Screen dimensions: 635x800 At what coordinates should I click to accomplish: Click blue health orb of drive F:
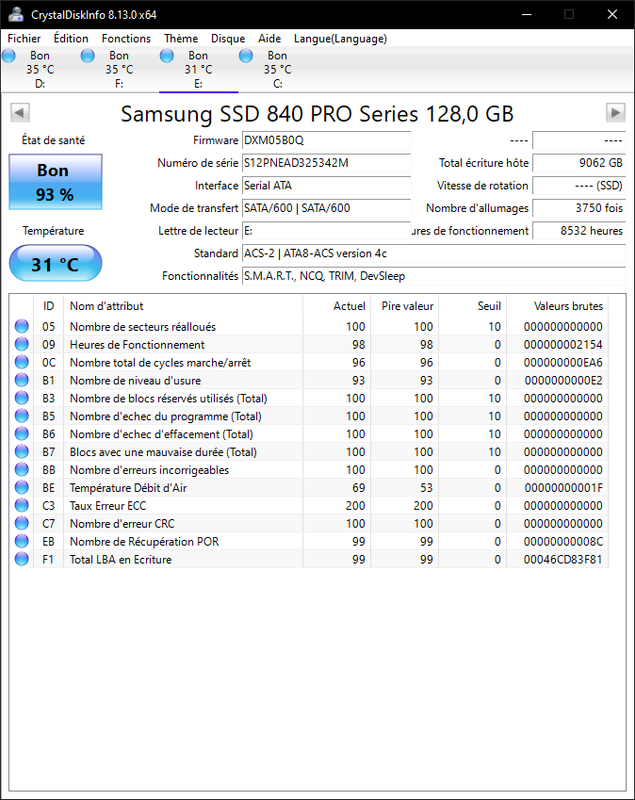[x=88, y=55]
